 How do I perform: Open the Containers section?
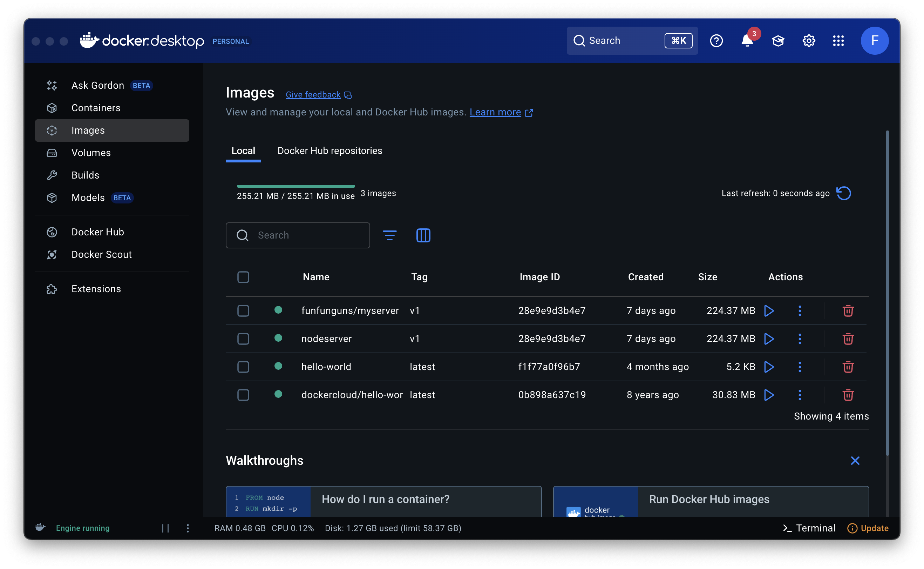coord(112,108)
